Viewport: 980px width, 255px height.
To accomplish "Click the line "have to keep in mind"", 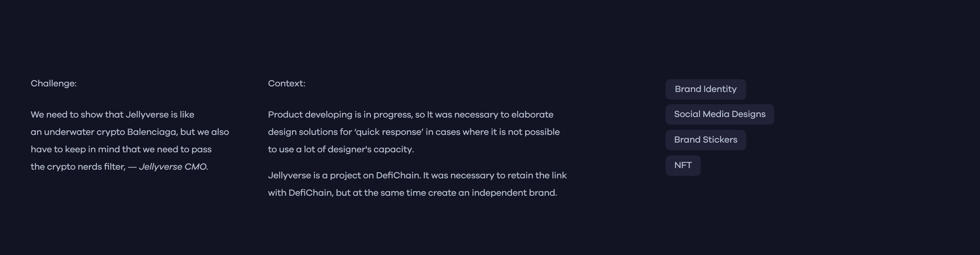I will tap(121, 149).
